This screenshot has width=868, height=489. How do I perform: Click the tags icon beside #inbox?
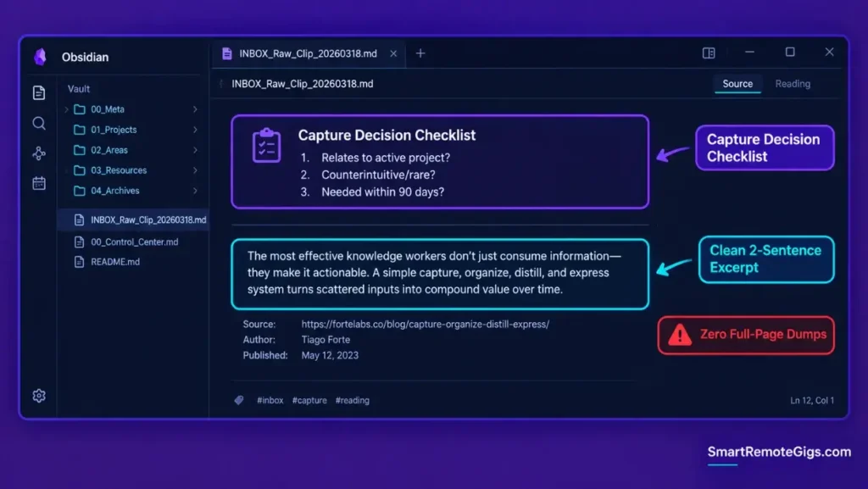tap(238, 400)
